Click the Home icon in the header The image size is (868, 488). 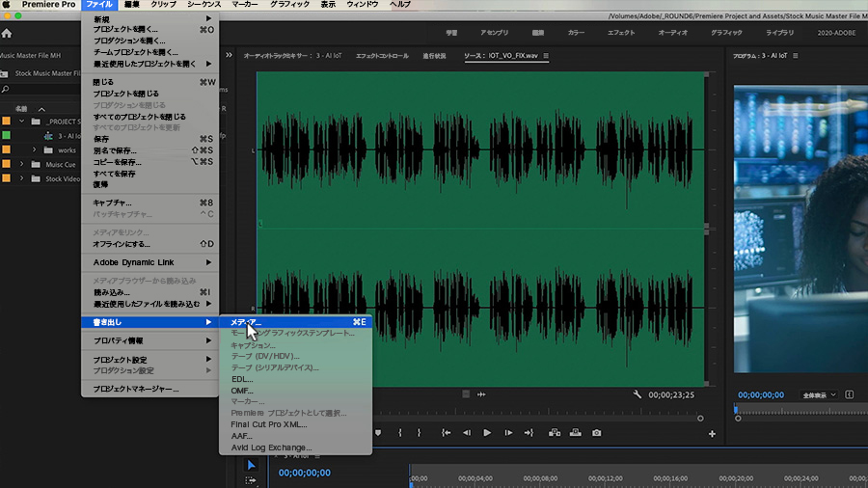pos(7,34)
